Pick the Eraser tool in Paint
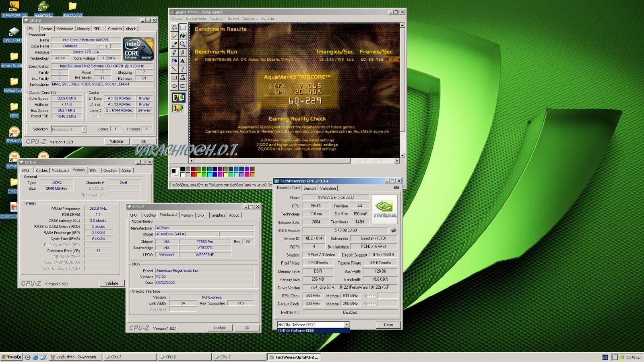The image size is (644, 362). click(174, 36)
